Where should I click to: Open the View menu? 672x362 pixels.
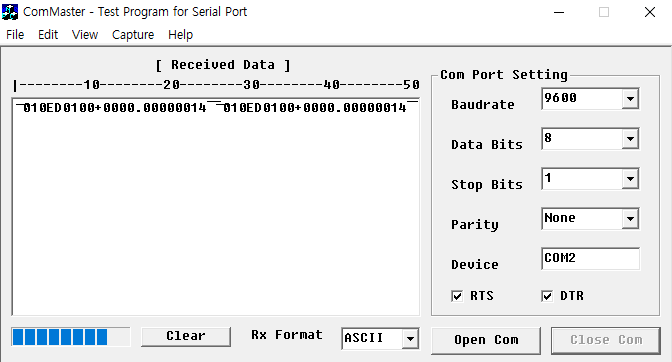(x=85, y=35)
